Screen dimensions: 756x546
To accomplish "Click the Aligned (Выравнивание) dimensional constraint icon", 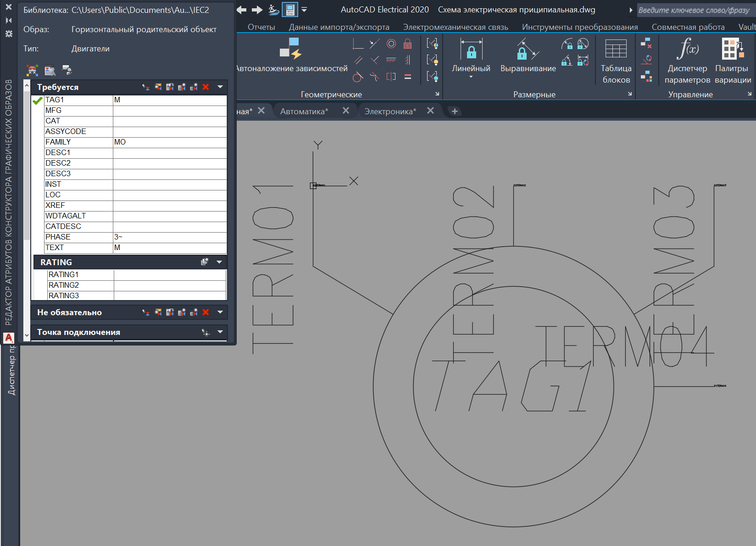I will click(x=528, y=49).
